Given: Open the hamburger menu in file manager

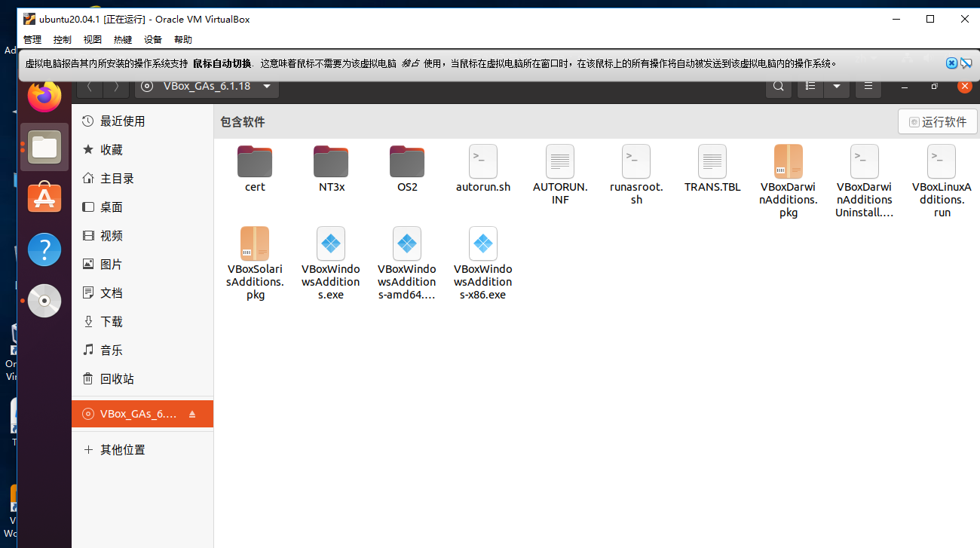Looking at the screenshot, I should (868, 87).
